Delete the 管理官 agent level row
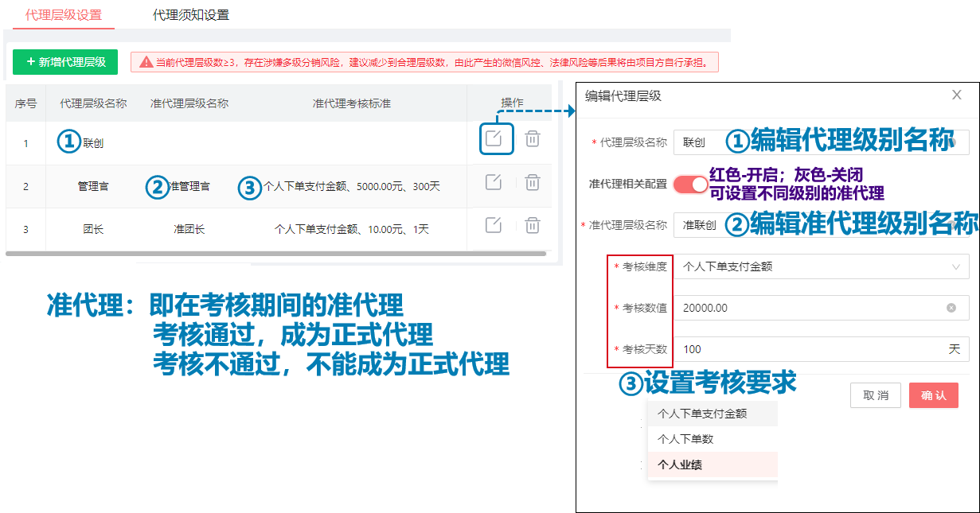Viewport: 980px width, 513px height. coord(533,182)
